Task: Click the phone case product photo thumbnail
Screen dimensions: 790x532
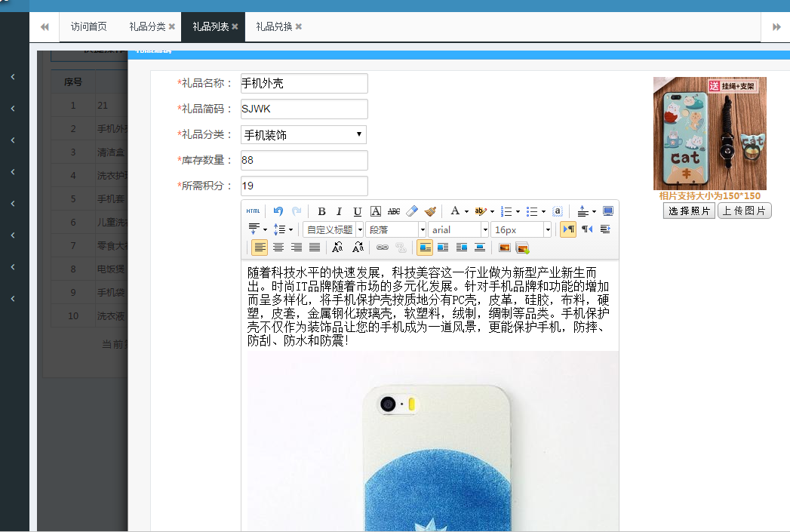Action: pos(709,133)
